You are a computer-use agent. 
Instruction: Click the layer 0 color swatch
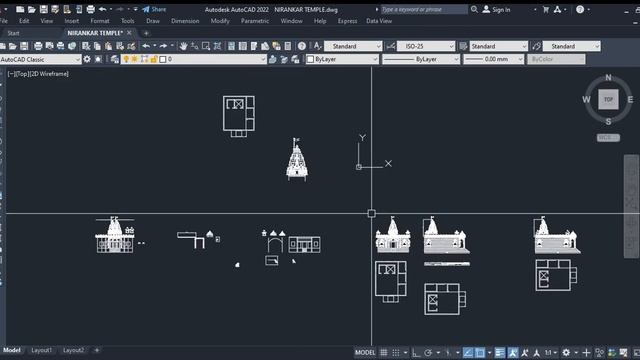click(x=163, y=59)
